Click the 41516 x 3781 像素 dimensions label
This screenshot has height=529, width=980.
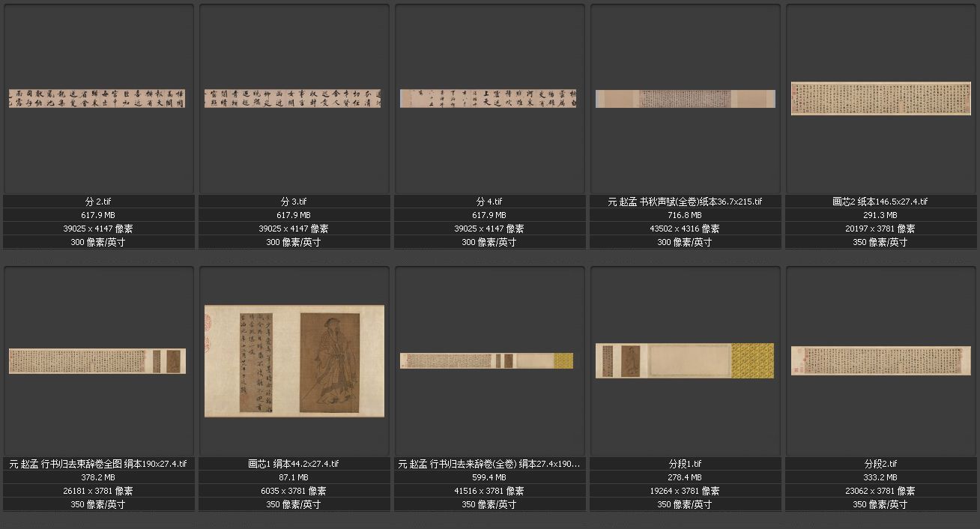coord(489,491)
